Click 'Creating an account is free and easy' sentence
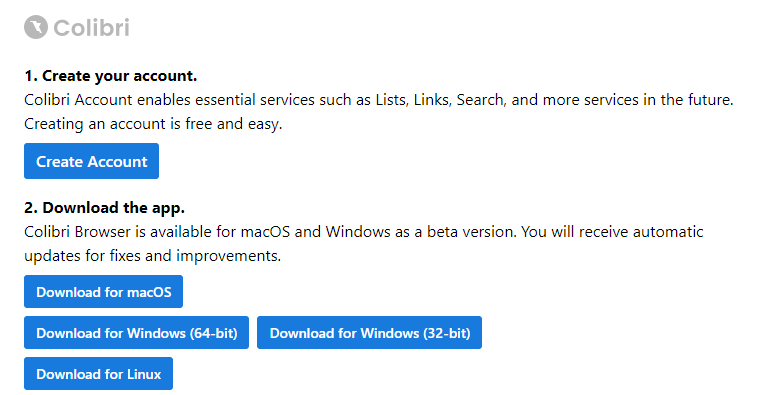The height and width of the screenshot is (395, 767). (x=153, y=124)
